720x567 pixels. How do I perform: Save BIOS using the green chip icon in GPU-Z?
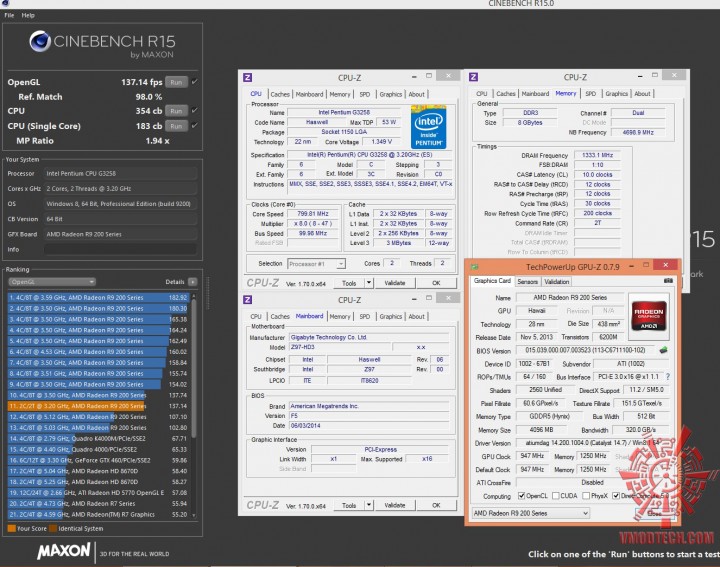(663, 350)
